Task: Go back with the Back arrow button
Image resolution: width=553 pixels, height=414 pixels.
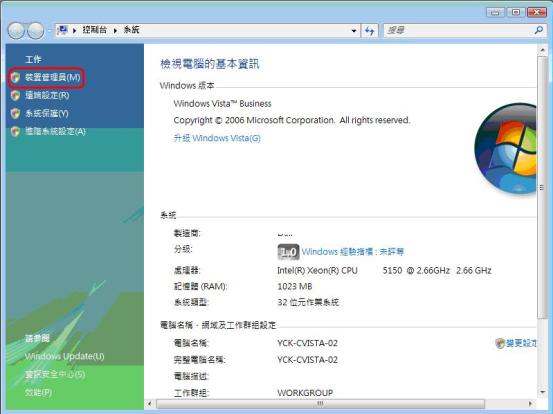Action: [16, 31]
